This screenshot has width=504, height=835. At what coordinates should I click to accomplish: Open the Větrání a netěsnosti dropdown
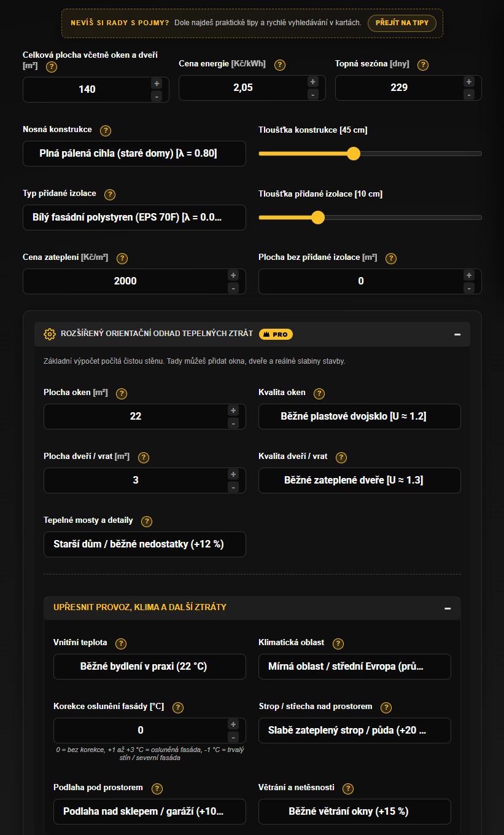pyautogui.click(x=355, y=812)
